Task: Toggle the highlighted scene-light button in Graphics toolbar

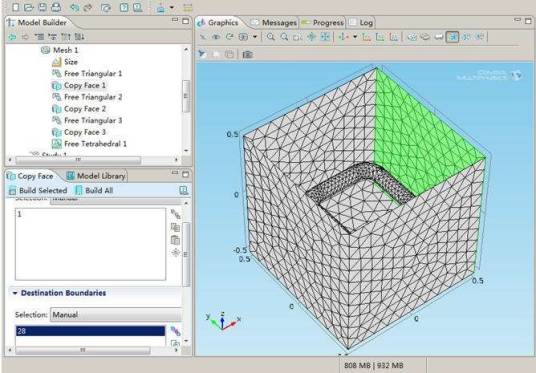Action: pyautogui.click(x=452, y=37)
